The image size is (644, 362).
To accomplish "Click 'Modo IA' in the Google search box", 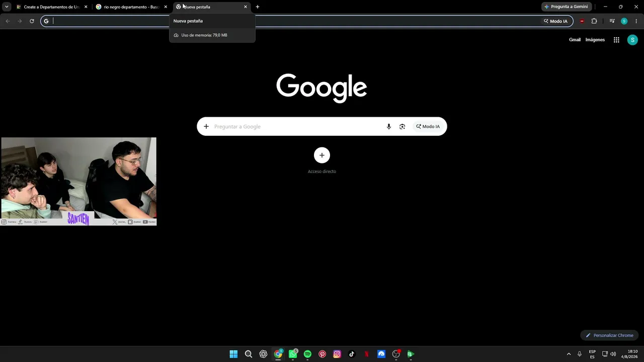I will pos(428,127).
